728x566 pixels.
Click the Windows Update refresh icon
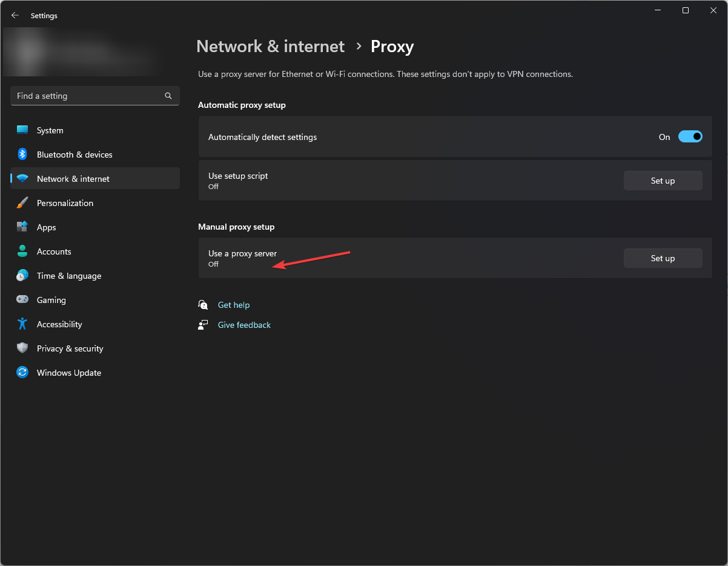coord(22,373)
